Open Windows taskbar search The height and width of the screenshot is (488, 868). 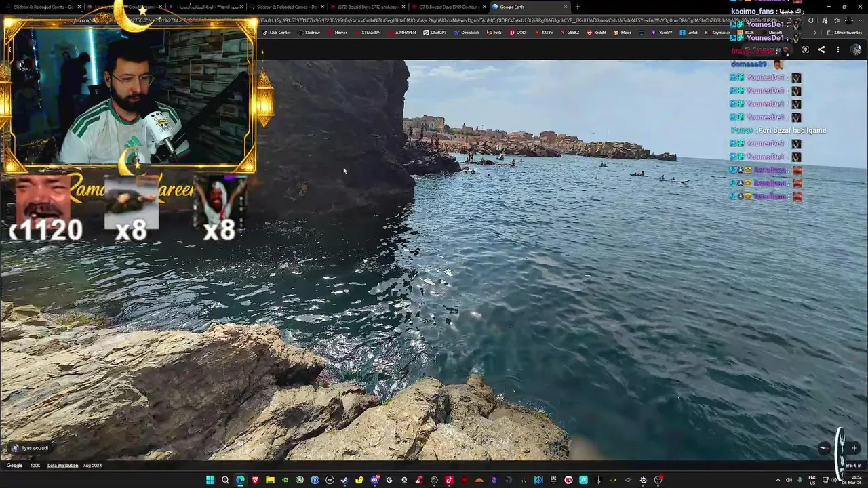tap(225, 480)
